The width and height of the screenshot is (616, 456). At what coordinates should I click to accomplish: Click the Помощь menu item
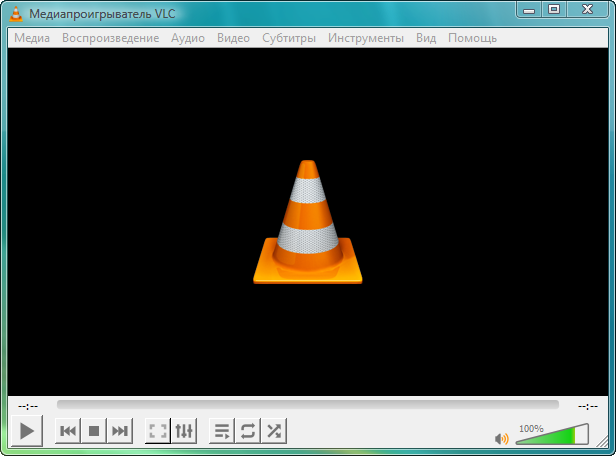coord(472,38)
